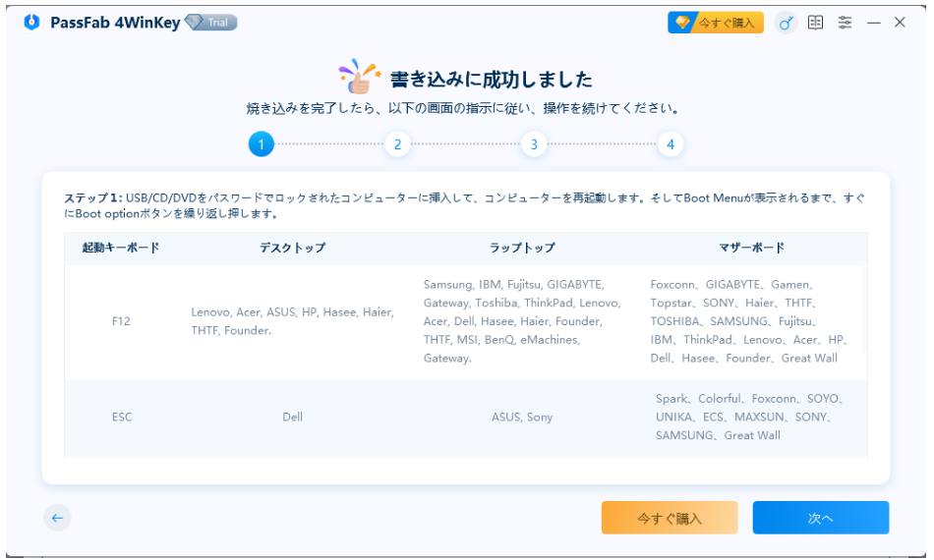Click the top 今すぐ購入 buy button
The width and height of the screenshot is (934, 560).
716,23
